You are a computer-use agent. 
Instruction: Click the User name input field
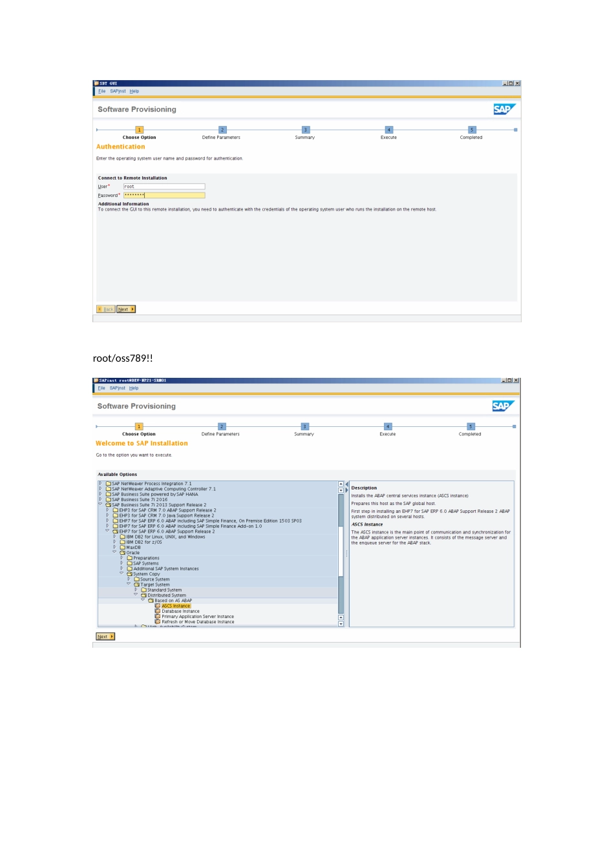point(164,187)
